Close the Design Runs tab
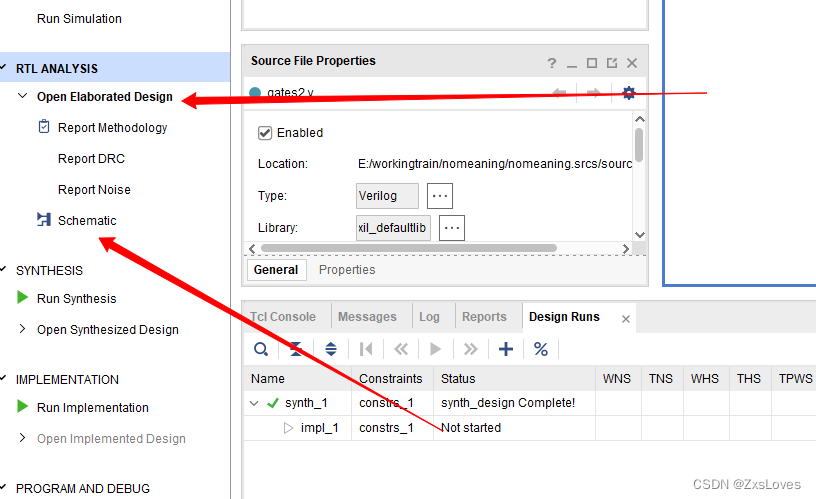Viewport: 816px width, 499px height. [x=626, y=318]
